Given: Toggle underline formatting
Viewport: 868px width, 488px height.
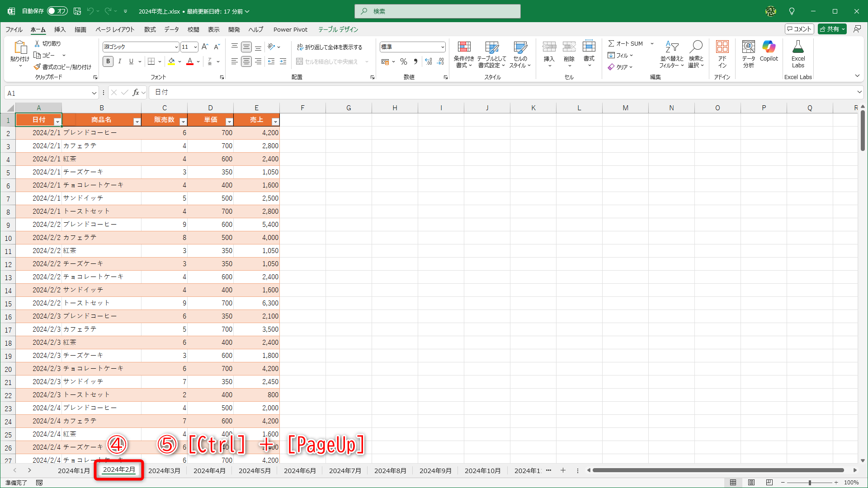Looking at the screenshot, I should 131,61.
